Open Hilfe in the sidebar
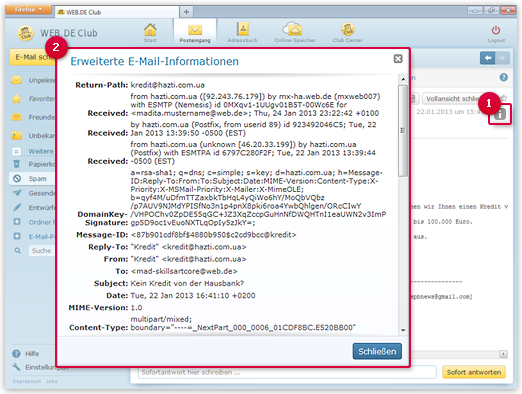 (x=32, y=354)
